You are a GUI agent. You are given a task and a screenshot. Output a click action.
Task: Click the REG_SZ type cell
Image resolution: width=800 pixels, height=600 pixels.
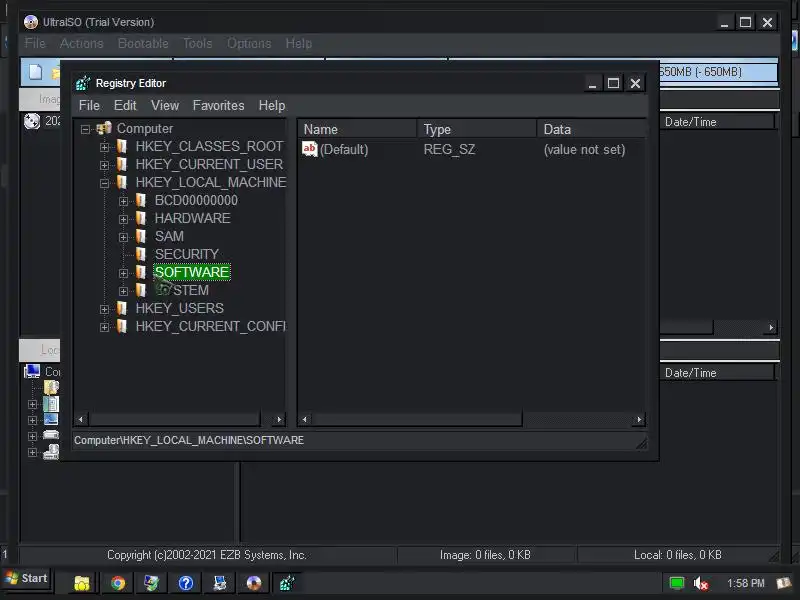449,149
